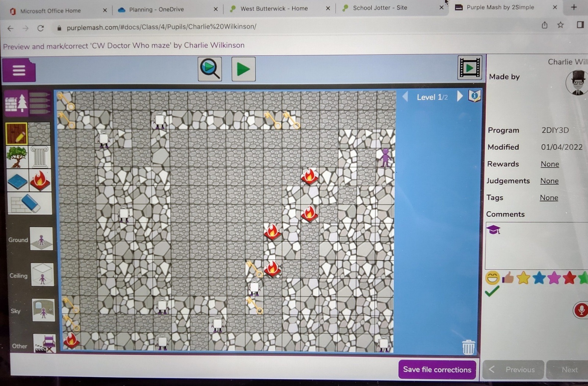Click the magnifier preview play icon

[x=210, y=69]
